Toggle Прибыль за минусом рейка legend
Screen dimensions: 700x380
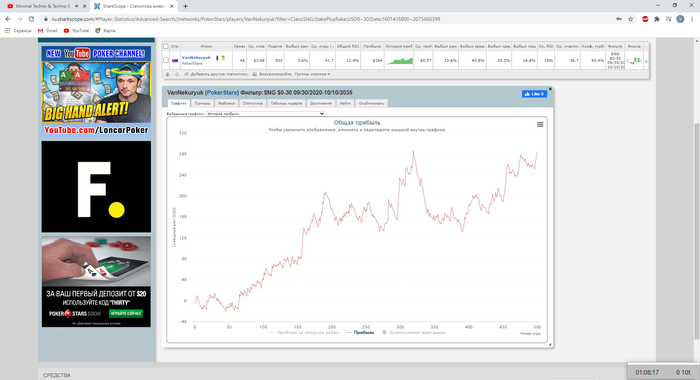pyautogui.click(x=304, y=333)
